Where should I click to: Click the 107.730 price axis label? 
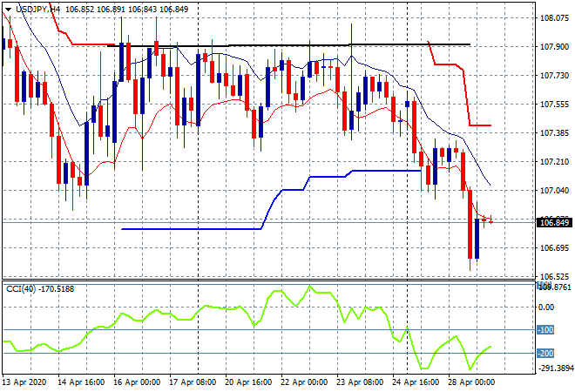[x=554, y=76]
